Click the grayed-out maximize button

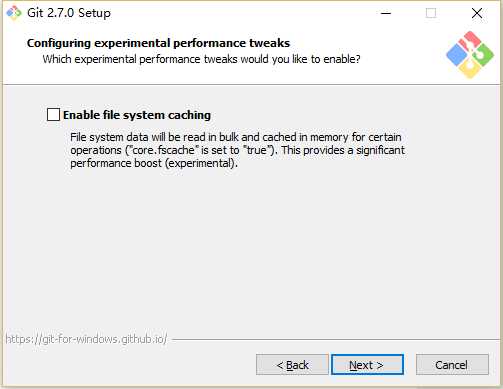pyautogui.click(x=431, y=13)
